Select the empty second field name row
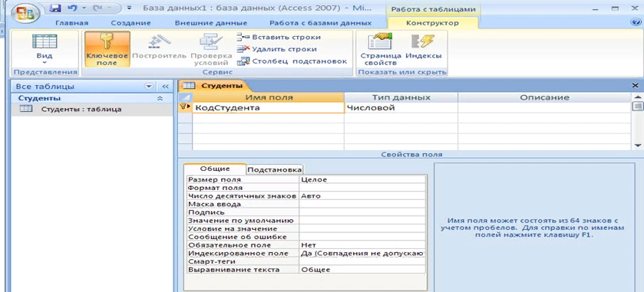The width and height of the screenshot is (644, 292). point(268,118)
